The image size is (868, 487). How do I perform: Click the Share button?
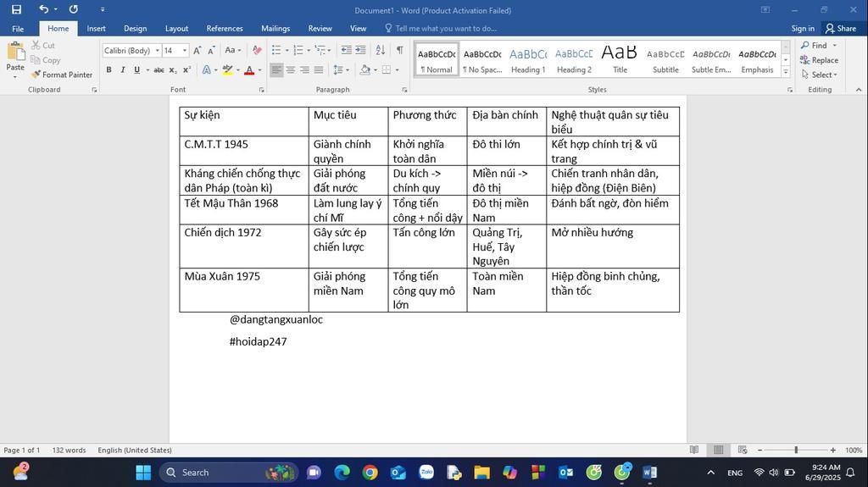[840, 29]
